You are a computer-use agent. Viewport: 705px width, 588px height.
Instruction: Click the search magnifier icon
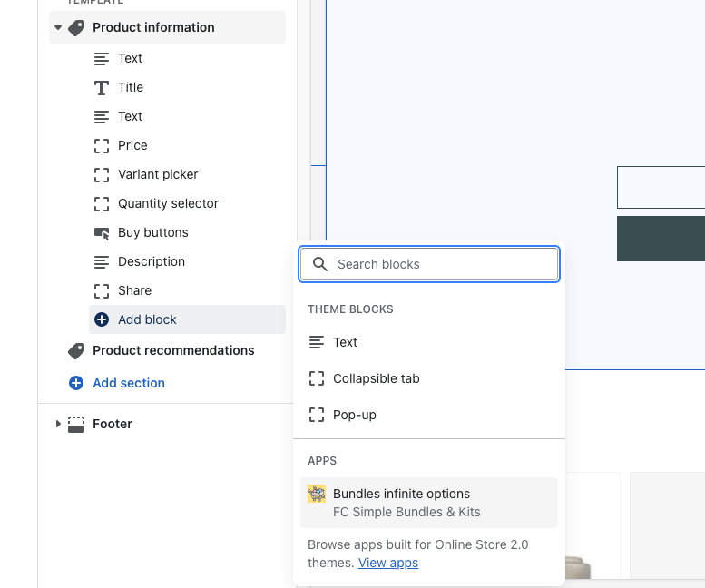319,264
